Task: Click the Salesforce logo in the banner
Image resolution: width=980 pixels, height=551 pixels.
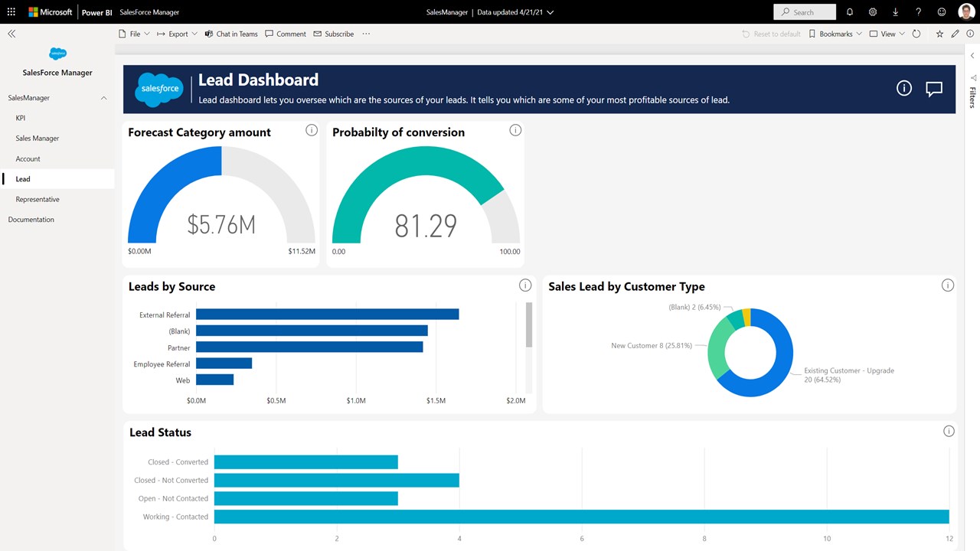Action: [x=159, y=89]
